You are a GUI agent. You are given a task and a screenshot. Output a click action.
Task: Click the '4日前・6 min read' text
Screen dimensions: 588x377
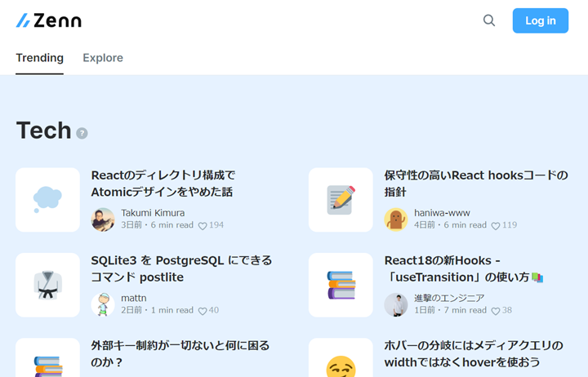pos(450,225)
